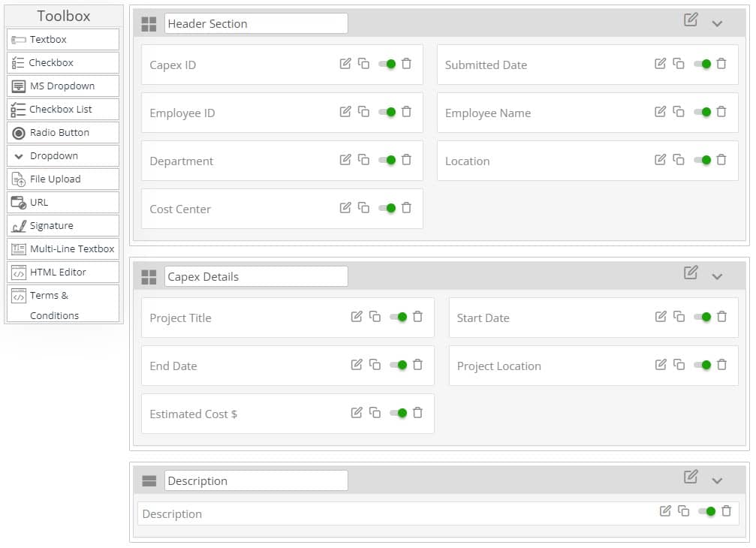
Task: Edit the Header Section settings
Action: coord(691,20)
